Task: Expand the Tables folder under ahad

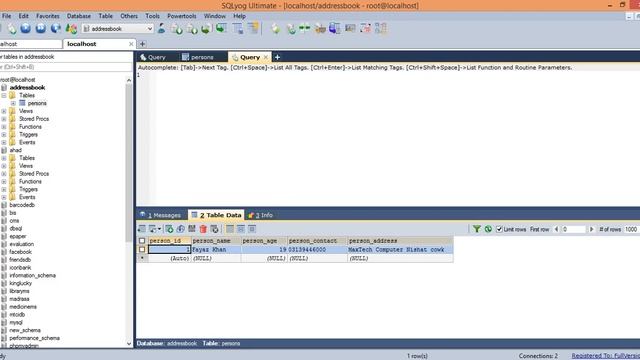Action: click(x=4, y=158)
